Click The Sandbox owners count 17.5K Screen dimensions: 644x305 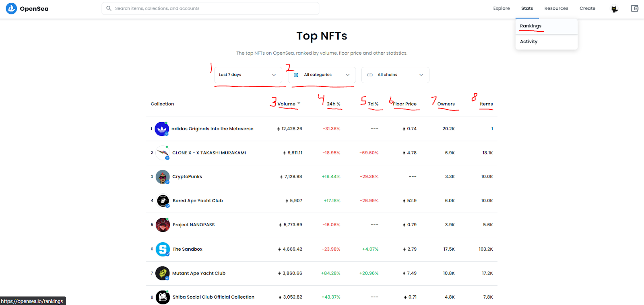pos(449,250)
